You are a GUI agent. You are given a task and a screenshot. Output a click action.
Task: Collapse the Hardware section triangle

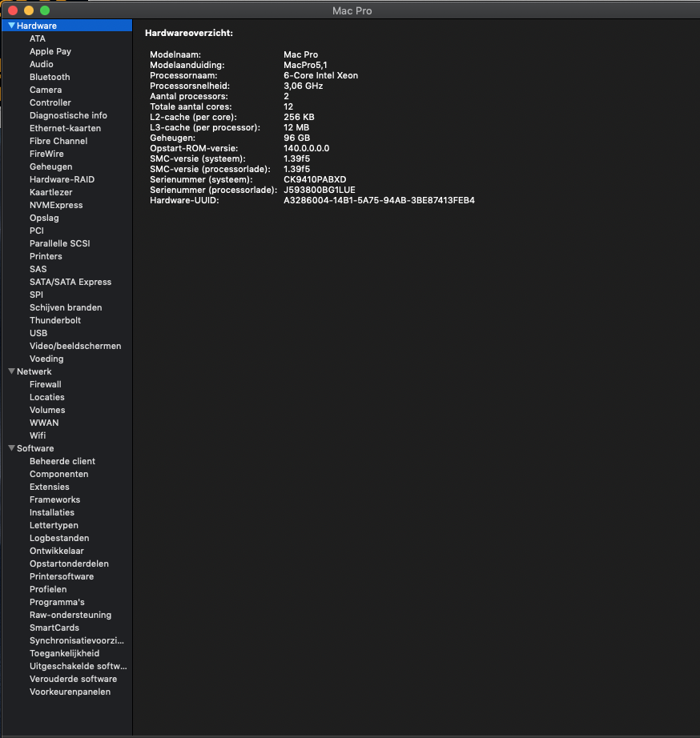coord(12,26)
